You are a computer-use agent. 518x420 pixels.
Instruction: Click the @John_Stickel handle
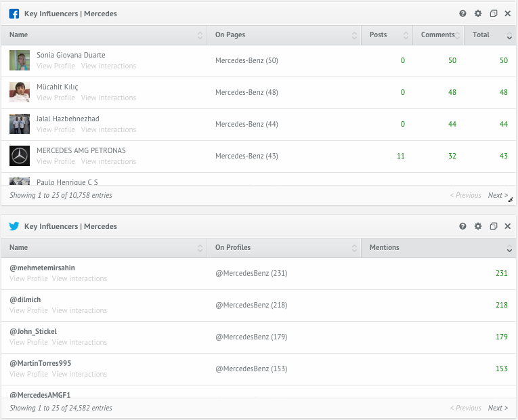[x=33, y=331]
